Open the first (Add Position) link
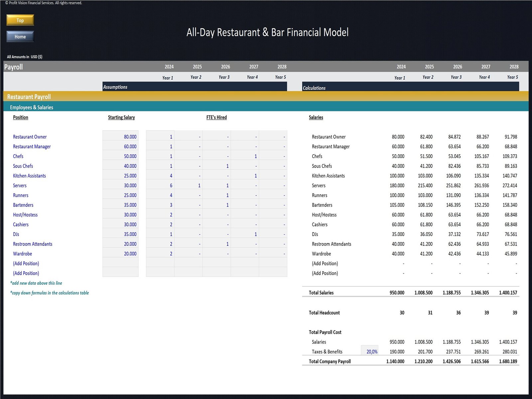 [26, 263]
